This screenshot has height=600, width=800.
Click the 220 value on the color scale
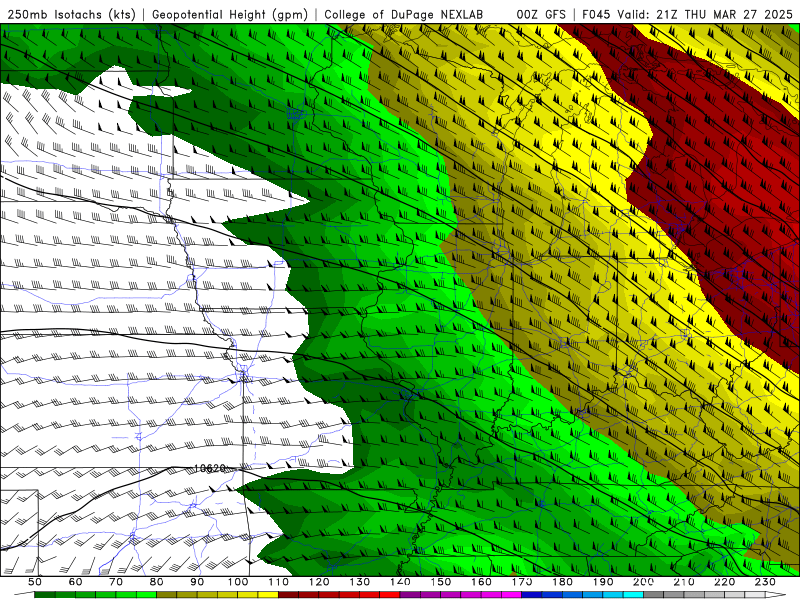click(x=725, y=582)
